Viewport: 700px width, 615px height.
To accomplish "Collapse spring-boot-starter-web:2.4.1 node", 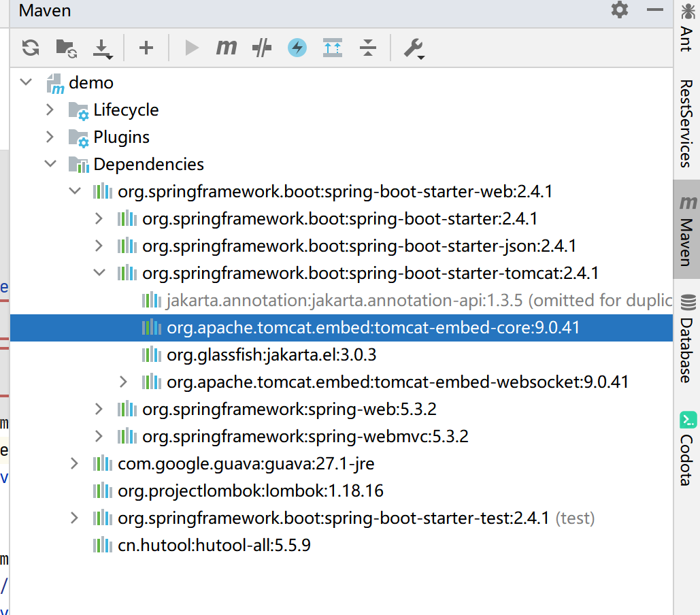I will coord(75,191).
